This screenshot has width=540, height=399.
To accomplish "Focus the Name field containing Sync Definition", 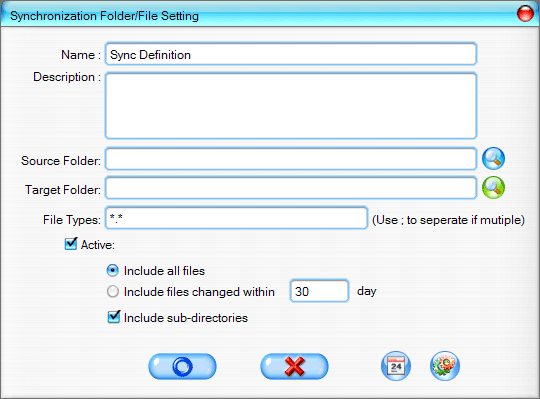I will [291, 54].
